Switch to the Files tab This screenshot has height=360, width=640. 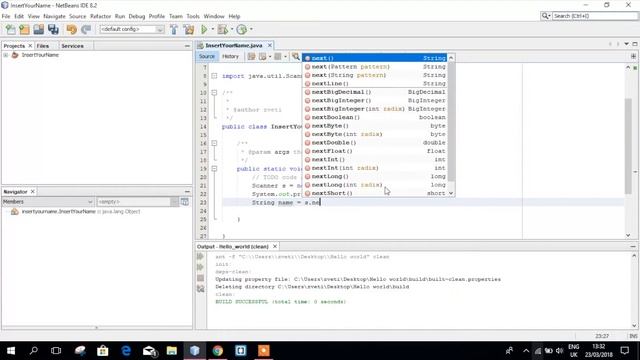click(x=43, y=46)
